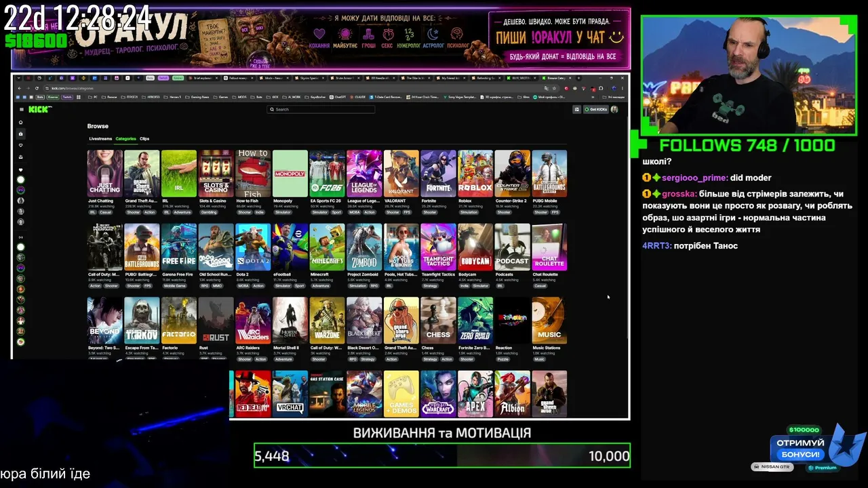
Task: Click the panel icon left of Get KICKs
Action: [x=577, y=109]
